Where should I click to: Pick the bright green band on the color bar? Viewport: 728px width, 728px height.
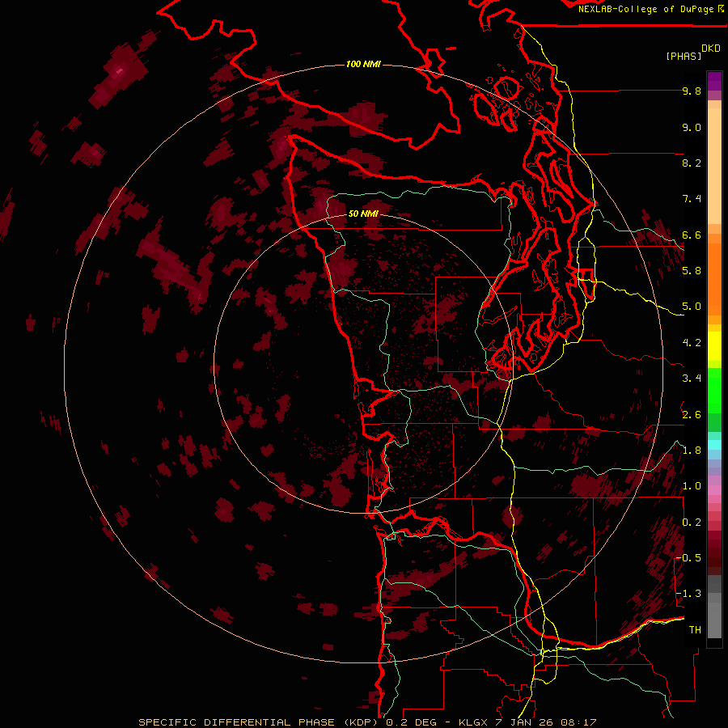point(714,390)
